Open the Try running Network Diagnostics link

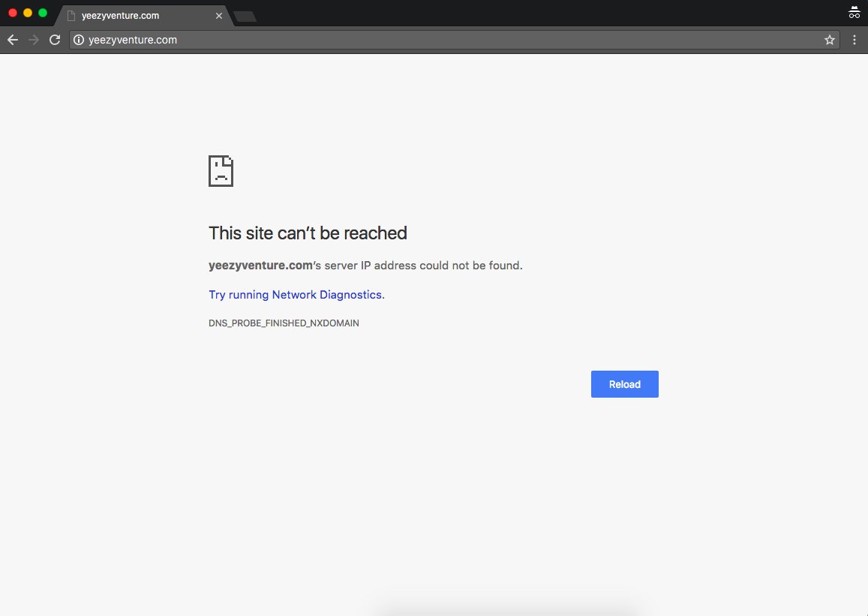(x=296, y=294)
